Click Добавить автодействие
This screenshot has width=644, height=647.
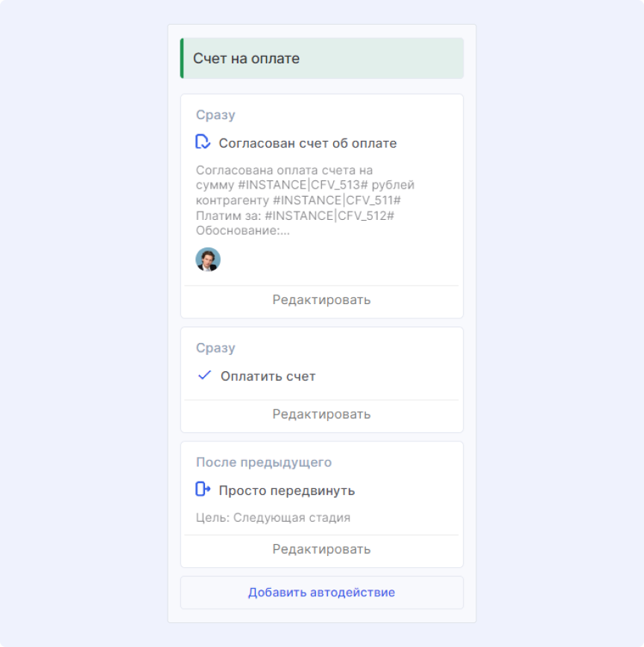(321, 593)
